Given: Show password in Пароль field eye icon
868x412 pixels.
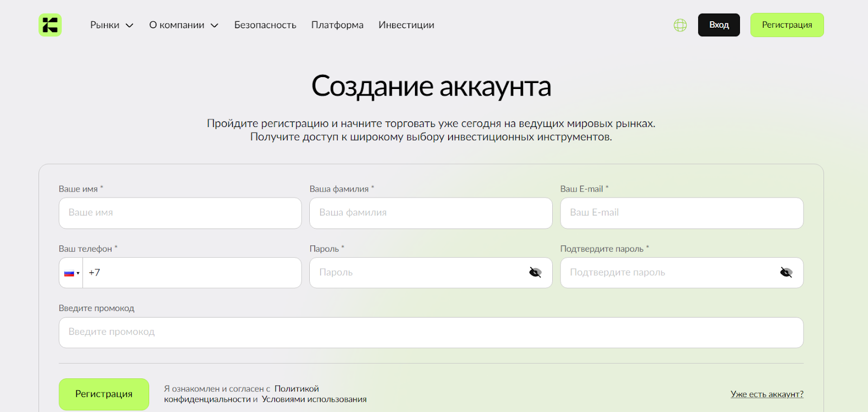Looking at the screenshot, I should click(x=535, y=272).
